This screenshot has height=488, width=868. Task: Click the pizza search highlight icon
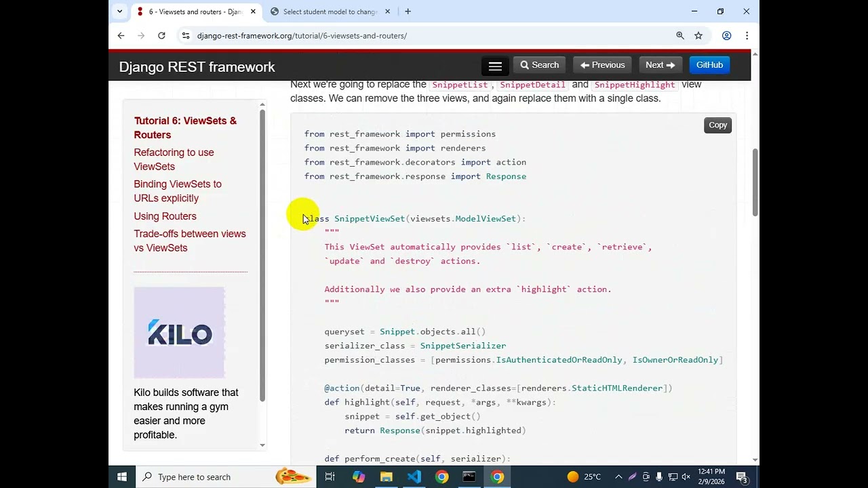[293, 476]
